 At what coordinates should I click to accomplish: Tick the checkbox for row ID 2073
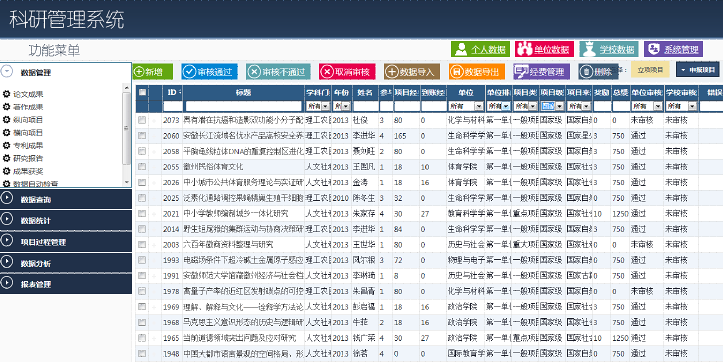142,120
